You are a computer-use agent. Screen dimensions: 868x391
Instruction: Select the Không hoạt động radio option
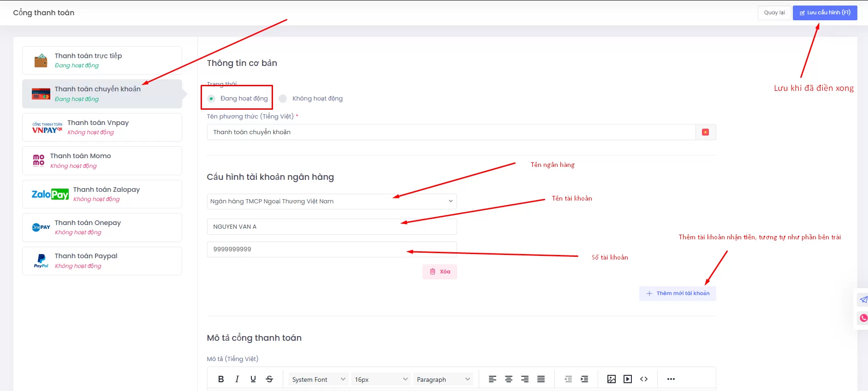283,99
